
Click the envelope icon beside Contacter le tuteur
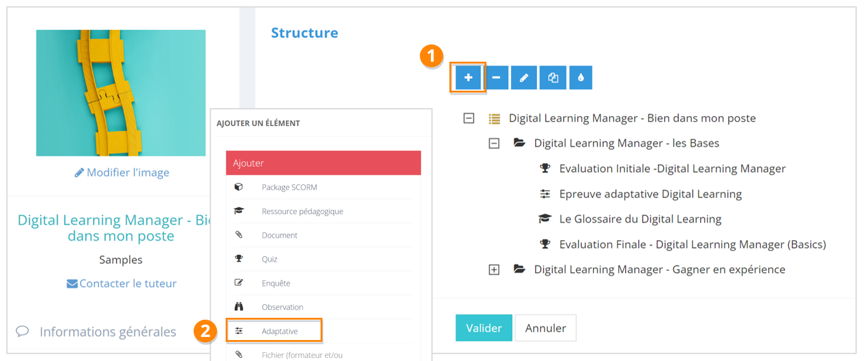tap(72, 284)
